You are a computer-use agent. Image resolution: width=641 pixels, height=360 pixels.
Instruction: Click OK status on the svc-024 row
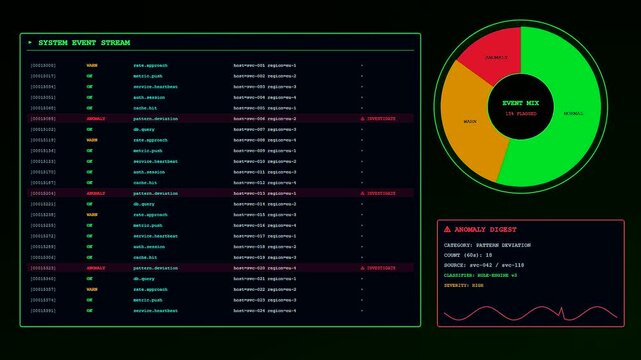(90, 311)
